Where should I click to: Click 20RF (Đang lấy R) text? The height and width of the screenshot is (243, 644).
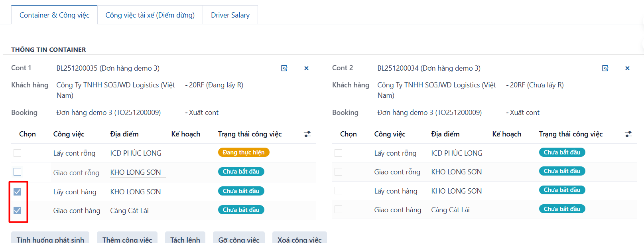click(x=216, y=85)
